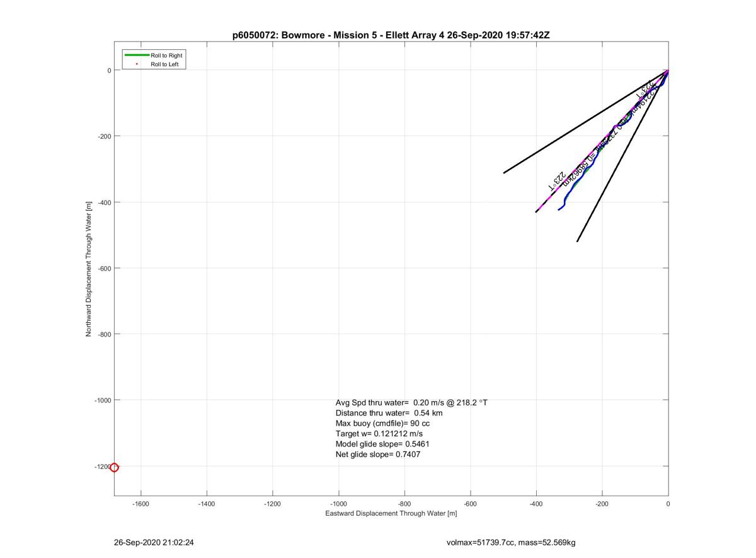The width and height of the screenshot is (756, 558).
Task: Click x-axis tick label '-1600'
Action: coord(141,504)
